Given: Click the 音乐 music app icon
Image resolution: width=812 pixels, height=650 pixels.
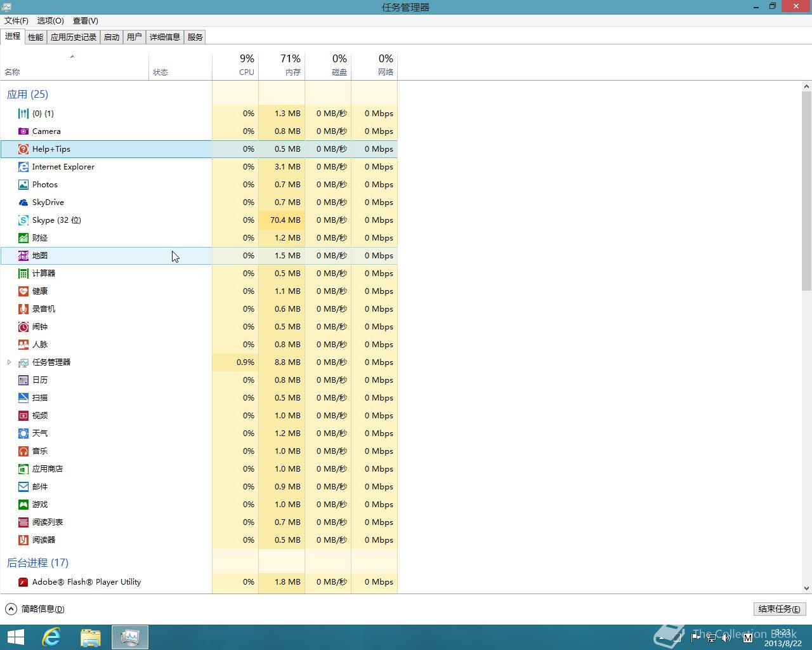Looking at the screenshot, I should click(23, 451).
